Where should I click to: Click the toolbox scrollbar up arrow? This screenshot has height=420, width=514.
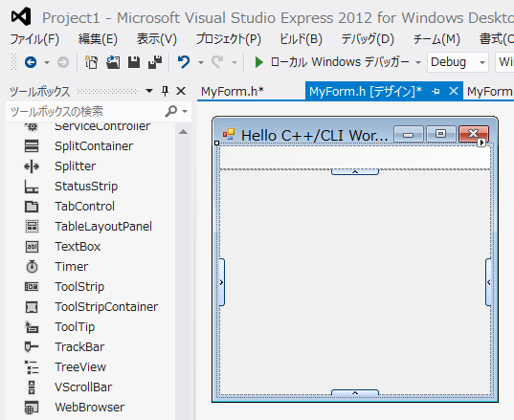tap(183, 132)
